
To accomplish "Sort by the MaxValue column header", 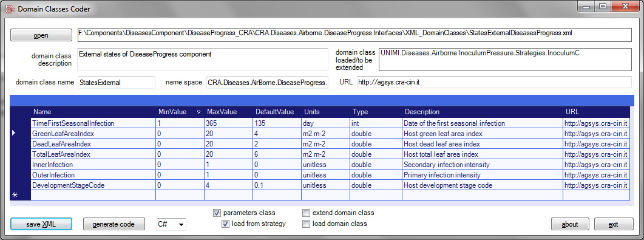I will pos(228,112).
